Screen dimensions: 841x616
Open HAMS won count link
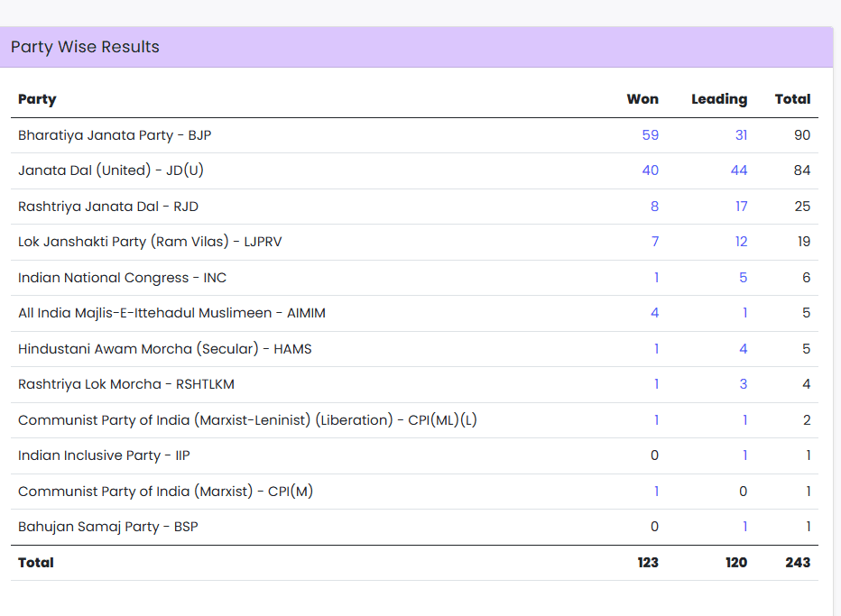(x=657, y=349)
